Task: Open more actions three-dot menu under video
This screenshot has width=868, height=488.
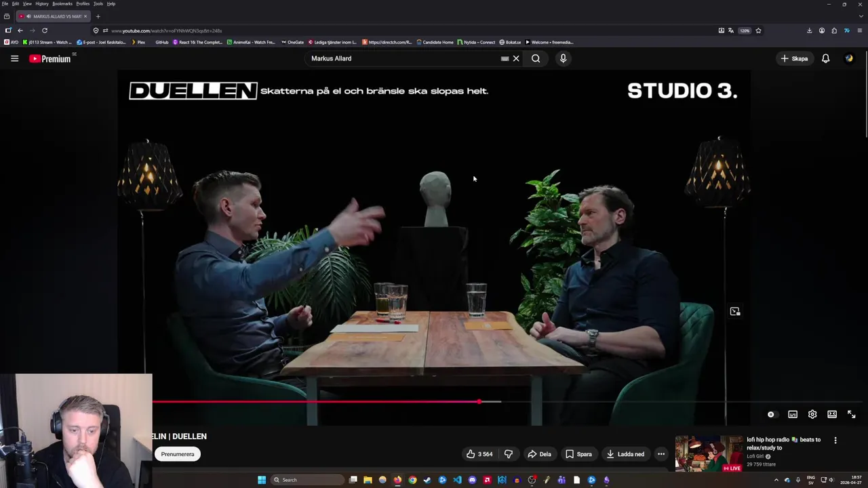Action: click(661, 454)
